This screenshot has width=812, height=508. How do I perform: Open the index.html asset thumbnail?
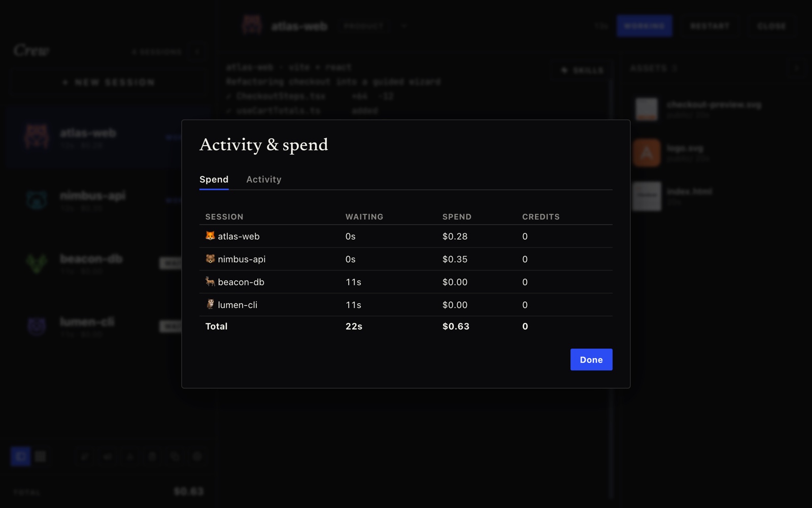click(647, 196)
